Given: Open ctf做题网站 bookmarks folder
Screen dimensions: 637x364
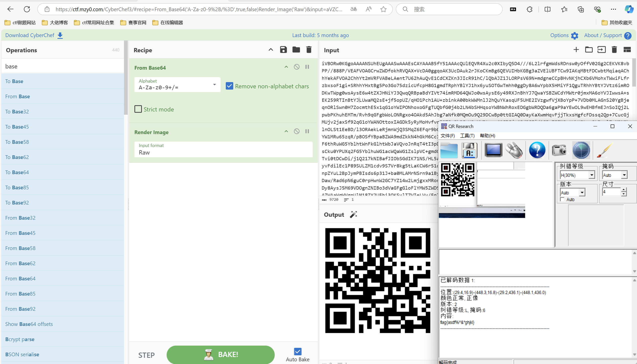Looking at the screenshot, I should point(20,23).
